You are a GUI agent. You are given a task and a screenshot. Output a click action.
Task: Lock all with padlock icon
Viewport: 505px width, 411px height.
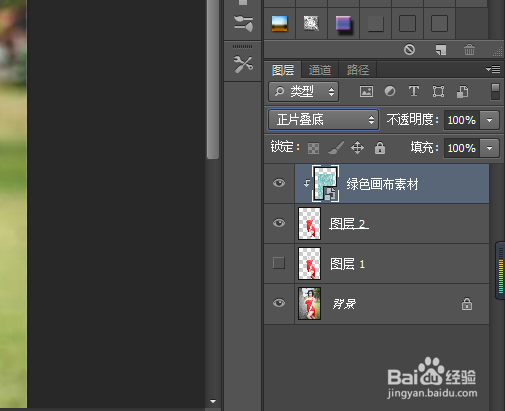pyautogui.click(x=380, y=148)
